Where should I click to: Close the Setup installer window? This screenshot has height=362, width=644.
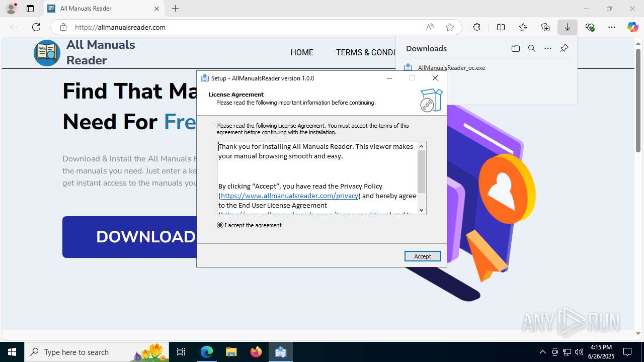pos(435,78)
